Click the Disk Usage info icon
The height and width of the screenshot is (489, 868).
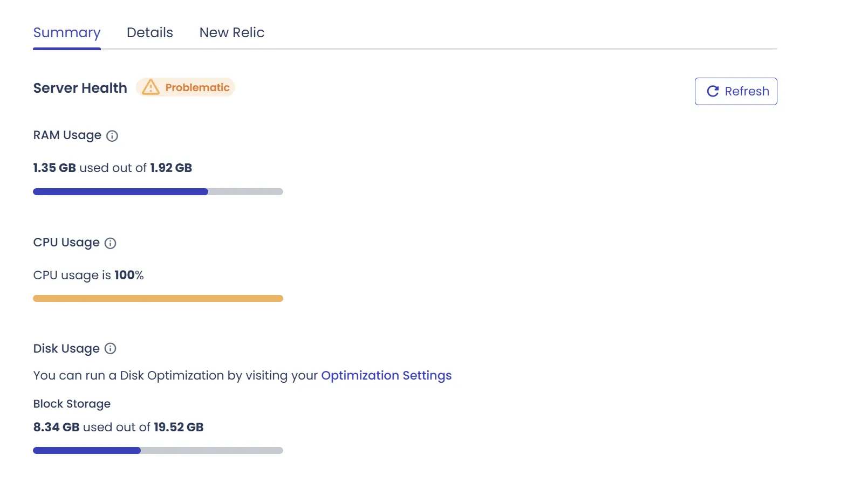(x=111, y=349)
